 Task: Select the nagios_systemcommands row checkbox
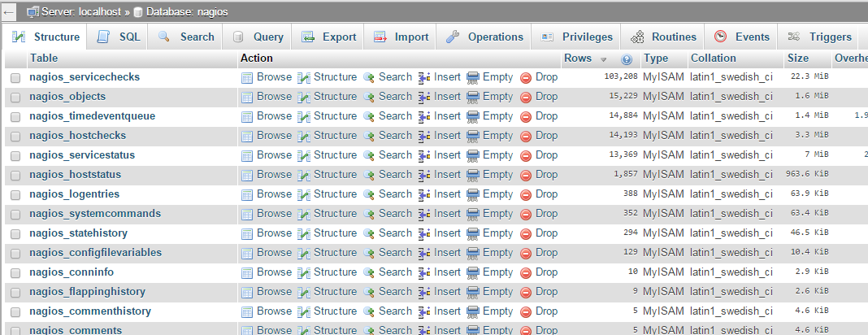click(x=15, y=214)
